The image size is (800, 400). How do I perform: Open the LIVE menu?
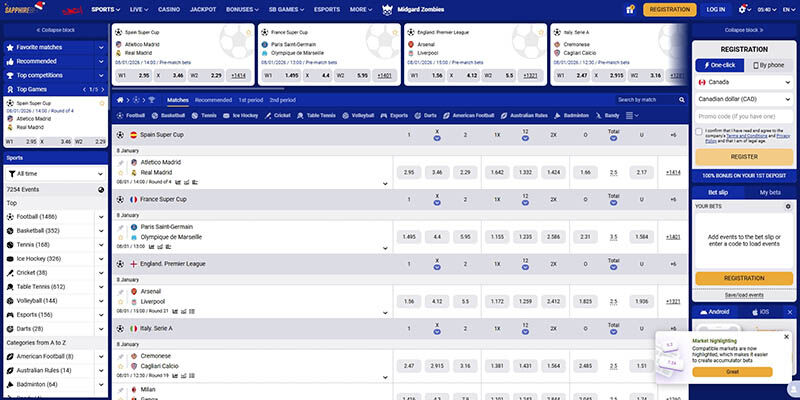139,9
